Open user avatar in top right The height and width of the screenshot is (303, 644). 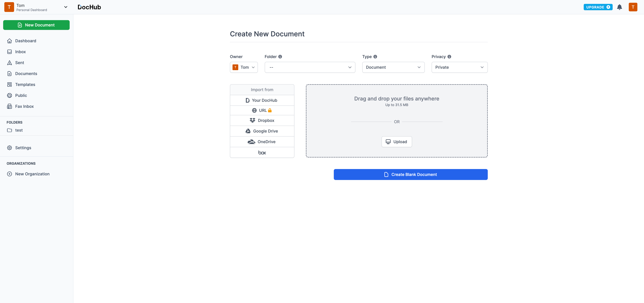pos(633,7)
